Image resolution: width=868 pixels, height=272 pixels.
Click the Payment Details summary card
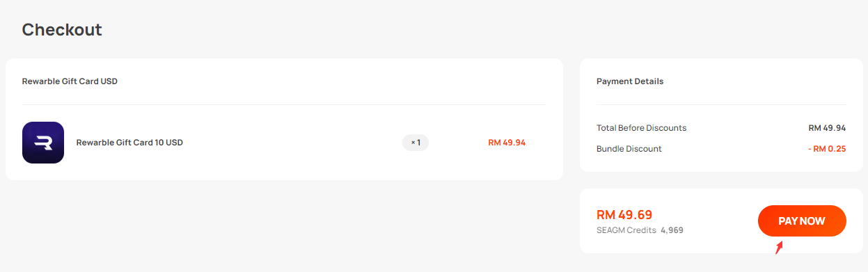coord(721,115)
